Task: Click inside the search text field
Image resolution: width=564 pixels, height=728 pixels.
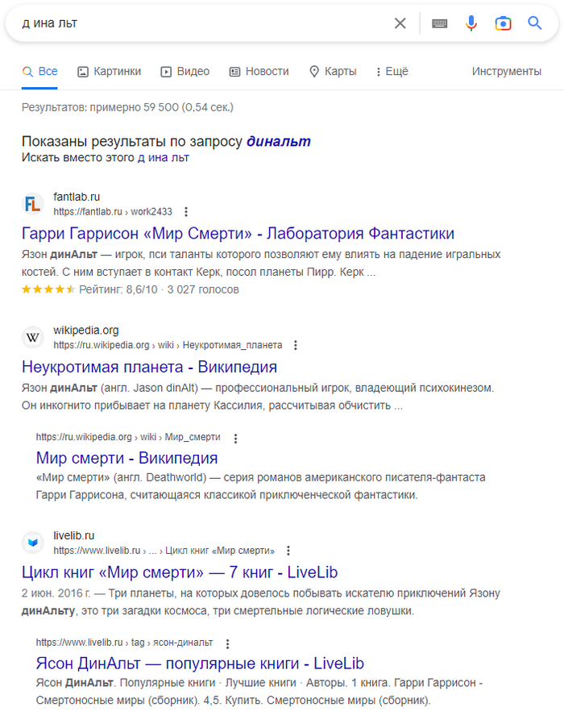Action: pyautogui.click(x=201, y=23)
